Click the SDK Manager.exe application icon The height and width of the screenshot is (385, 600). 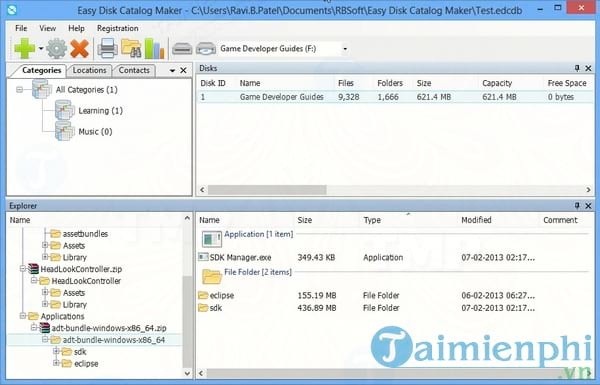click(203, 257)
